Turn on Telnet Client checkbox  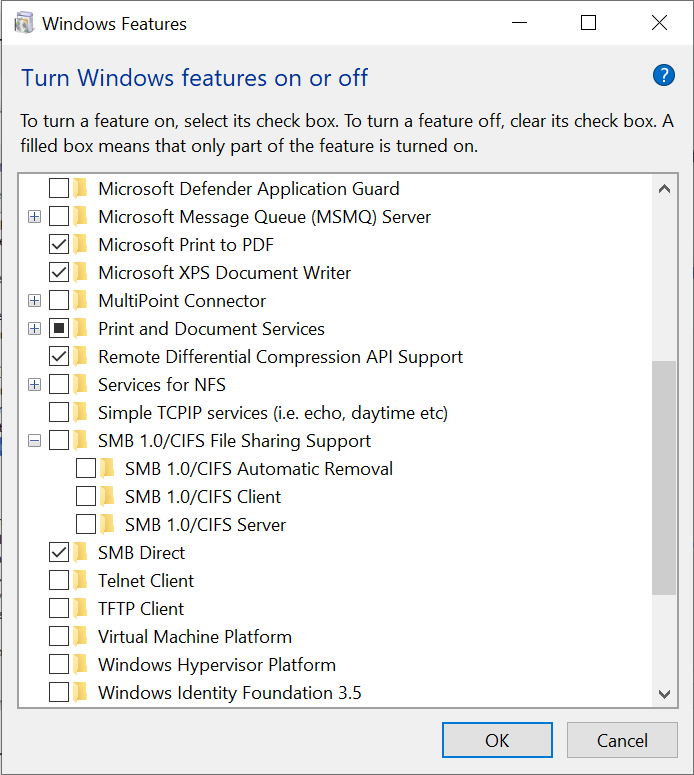coord(59,580)
